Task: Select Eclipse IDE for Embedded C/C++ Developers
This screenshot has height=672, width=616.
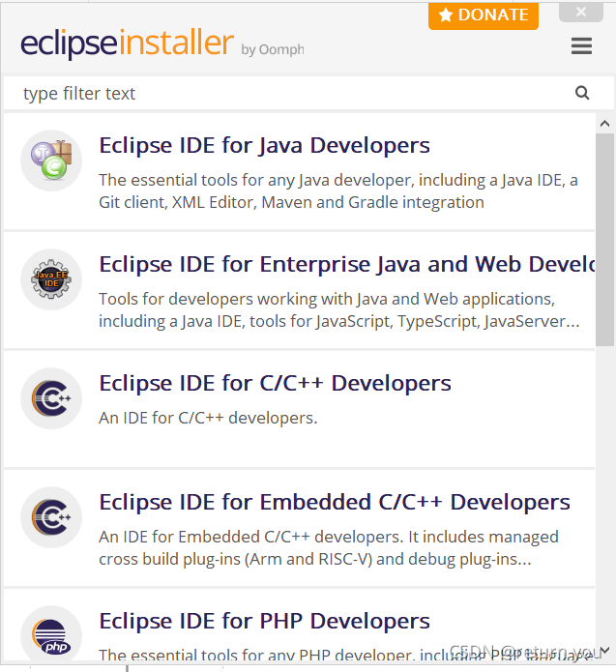Action: point(299,528)
